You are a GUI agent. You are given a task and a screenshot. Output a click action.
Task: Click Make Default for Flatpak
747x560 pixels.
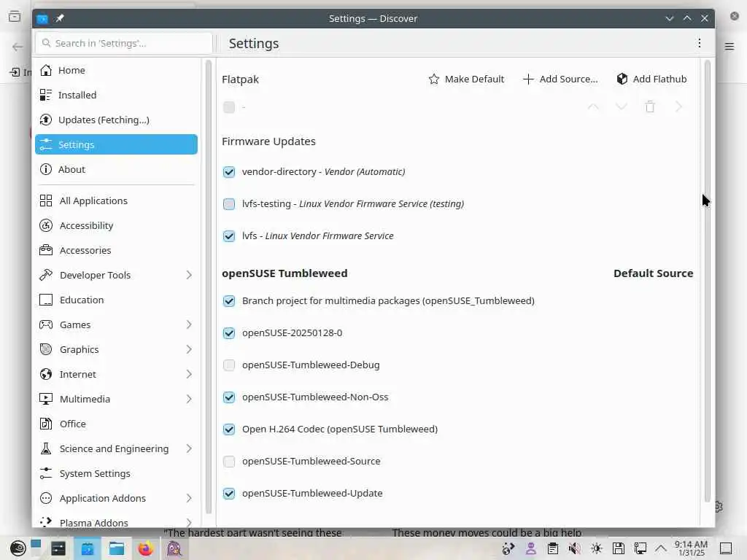(x=466, y=79)
